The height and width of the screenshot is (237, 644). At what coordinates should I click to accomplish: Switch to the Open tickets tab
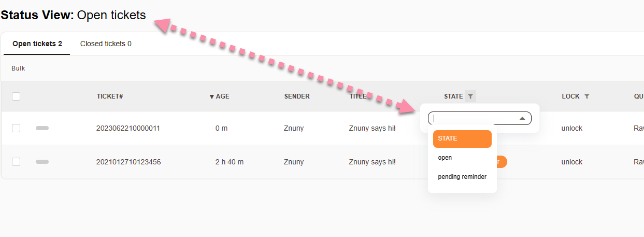[37, 44]
